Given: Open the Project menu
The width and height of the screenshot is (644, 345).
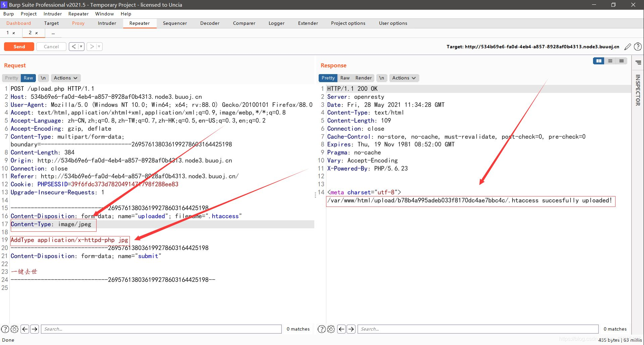Looking at the screenshot, I should (x=29, y=14).
